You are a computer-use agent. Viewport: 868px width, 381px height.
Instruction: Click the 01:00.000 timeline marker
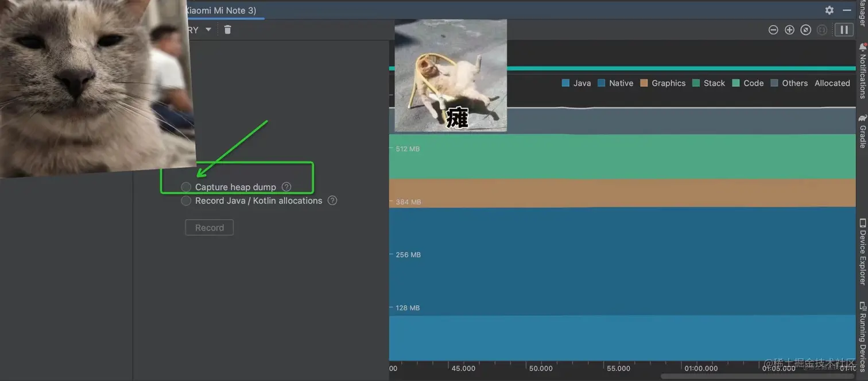point(701,368)
